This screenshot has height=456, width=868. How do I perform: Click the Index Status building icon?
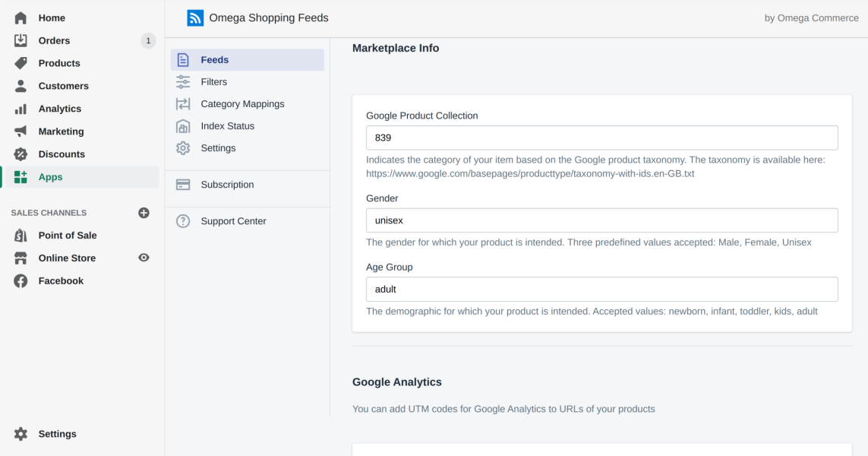click(x=183, y=126)
